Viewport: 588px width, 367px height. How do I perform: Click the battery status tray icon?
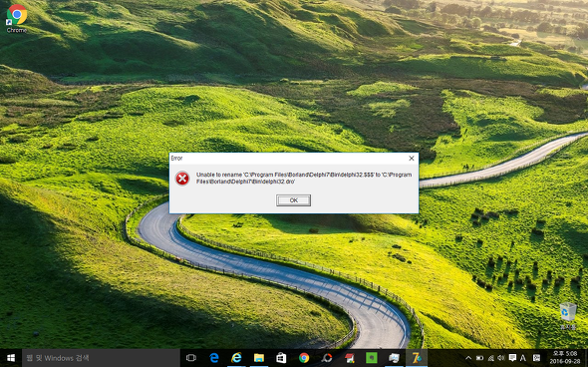[x=479, y=358]
